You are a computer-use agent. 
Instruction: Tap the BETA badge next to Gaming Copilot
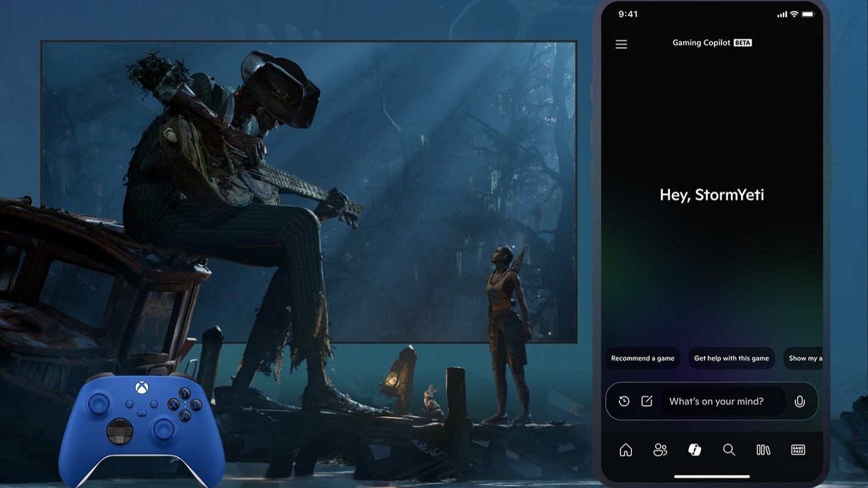[741, 42]
